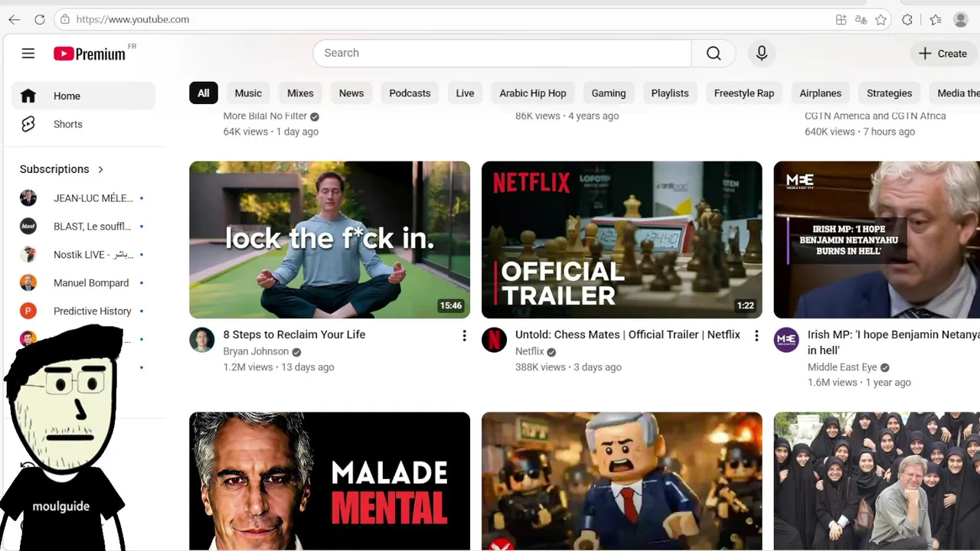The width and height of the screenshot is (980, 551).
Task: Open Manuel Bompard subscription
Action: 83,283
